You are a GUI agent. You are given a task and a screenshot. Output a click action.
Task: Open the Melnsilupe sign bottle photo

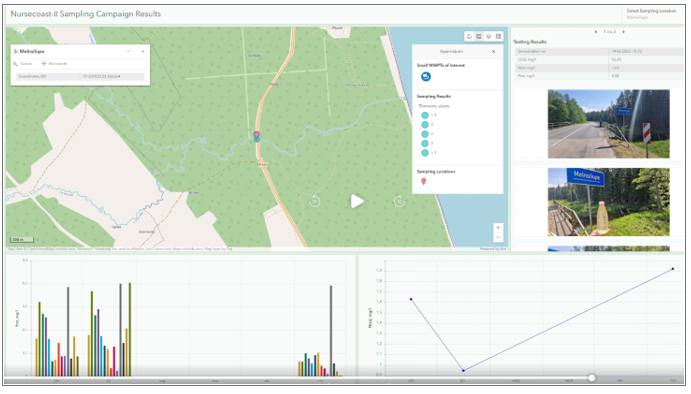(x=609, y=202)
